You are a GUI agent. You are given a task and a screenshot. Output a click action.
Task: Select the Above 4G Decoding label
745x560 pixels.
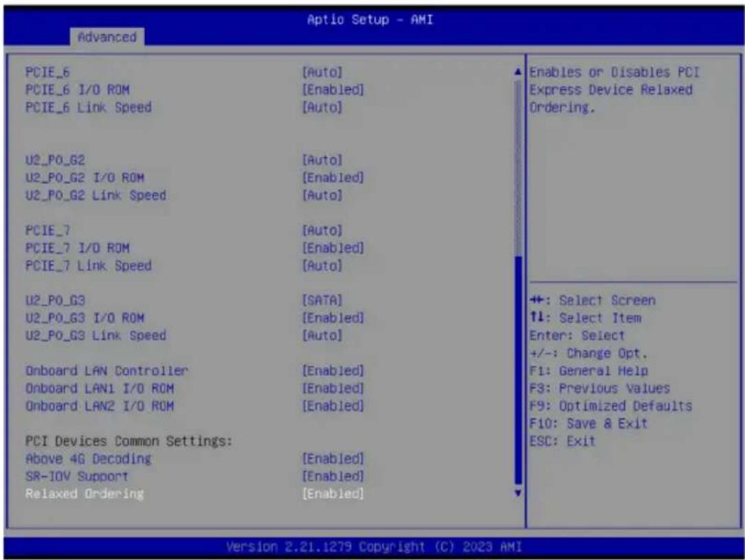89,459
